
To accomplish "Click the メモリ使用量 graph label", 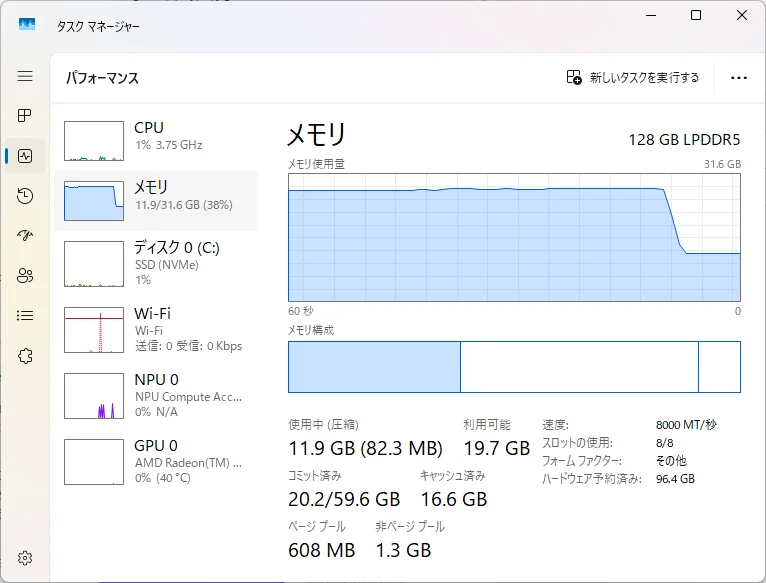I will pos(316,164).
